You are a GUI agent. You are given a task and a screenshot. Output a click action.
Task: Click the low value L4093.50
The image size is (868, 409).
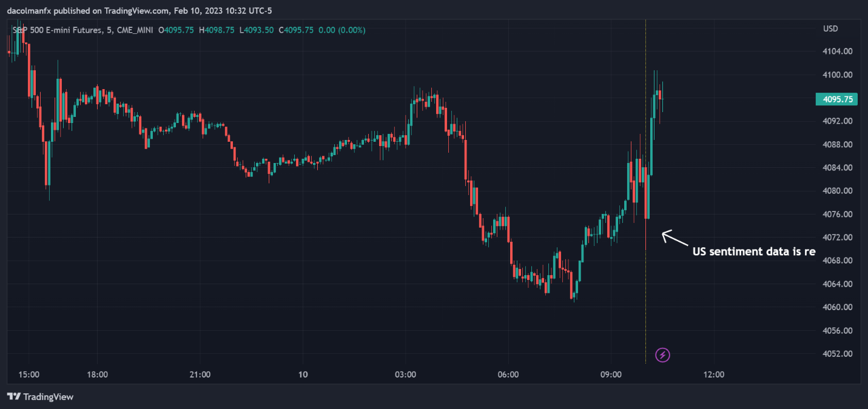(x=257, y=30)
